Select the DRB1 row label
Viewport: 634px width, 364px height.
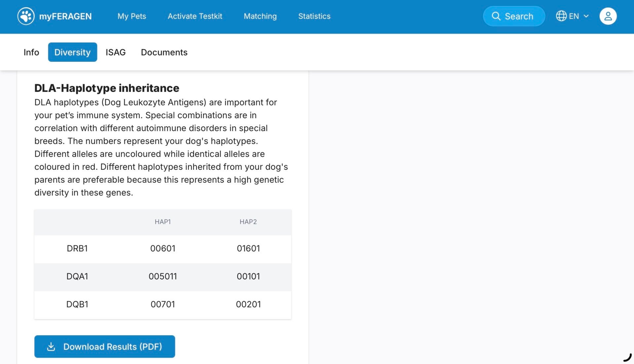click(x=77, y=248)
